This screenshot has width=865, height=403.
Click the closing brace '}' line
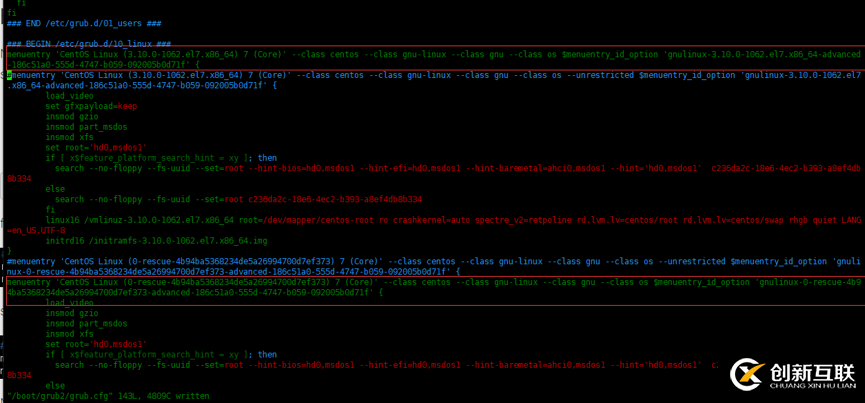coord(9,251)
